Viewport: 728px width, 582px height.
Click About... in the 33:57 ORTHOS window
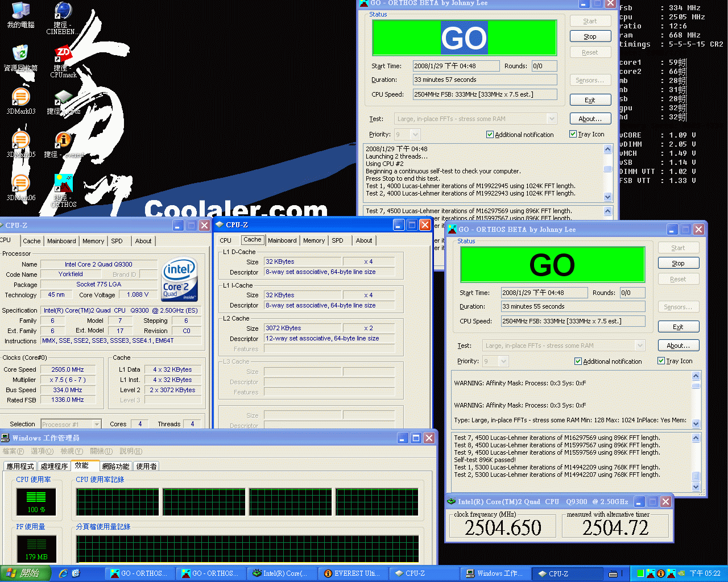click(590, 119)
